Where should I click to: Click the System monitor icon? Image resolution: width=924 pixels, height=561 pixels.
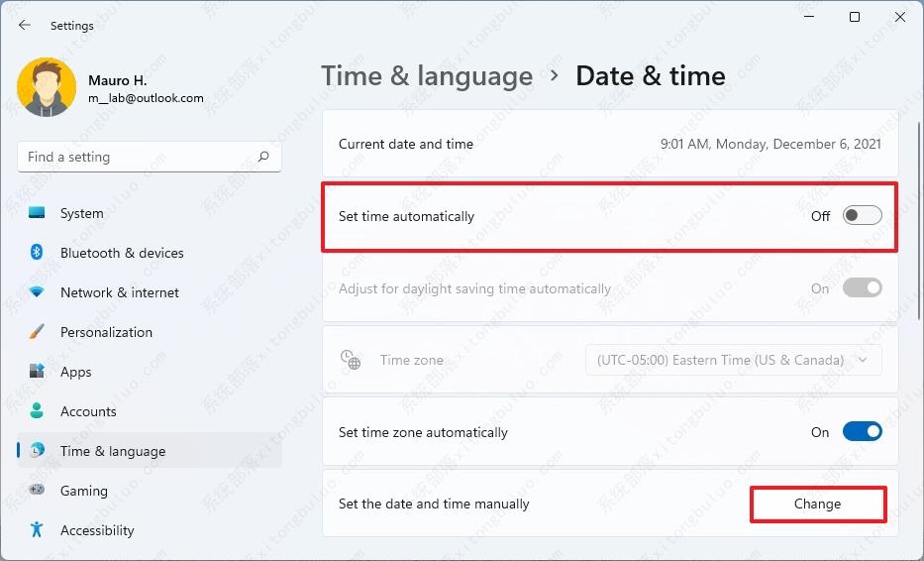(x=37, y=213)
